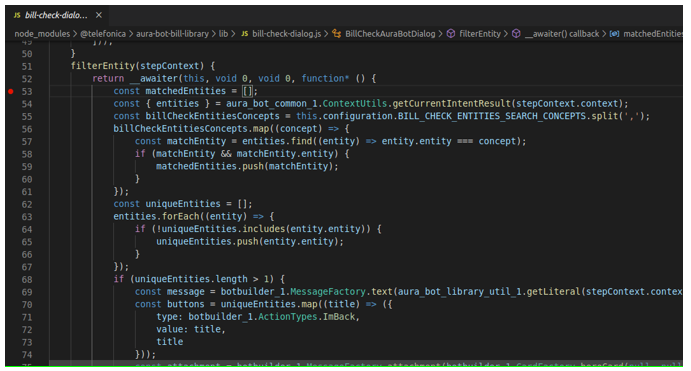
Task: Click 'configuration' on line 55
Action: click(x=358, y=116)
